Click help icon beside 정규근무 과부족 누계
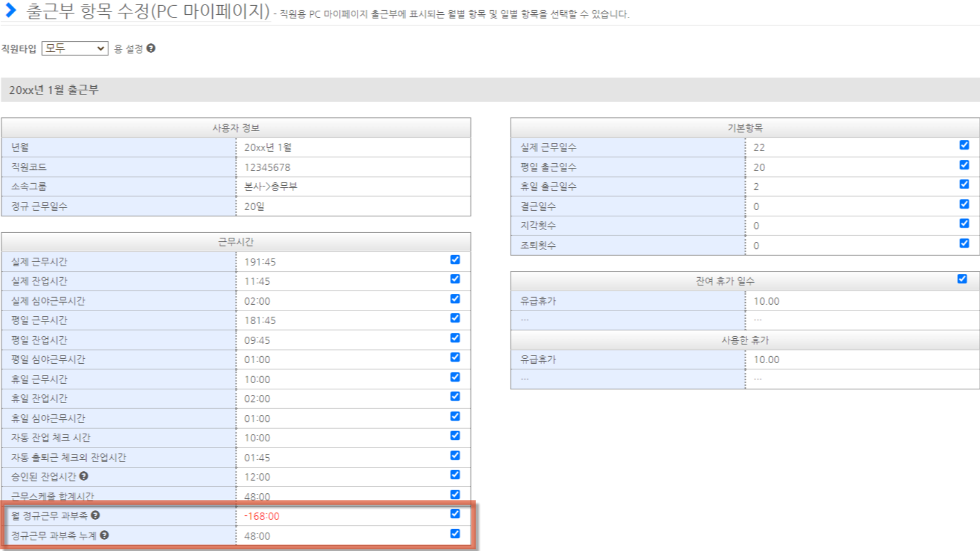Viewport: 980px width, 551px height. (x=104, y=535)
